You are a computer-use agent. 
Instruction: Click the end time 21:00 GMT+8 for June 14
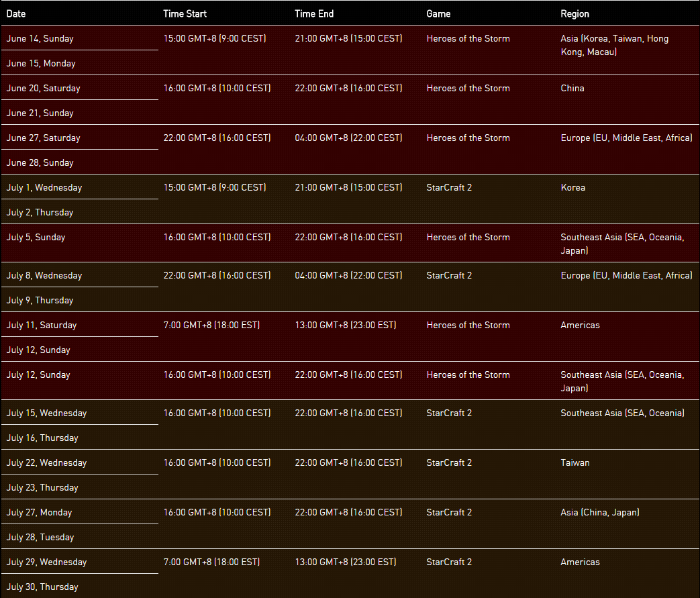point(348,38)
